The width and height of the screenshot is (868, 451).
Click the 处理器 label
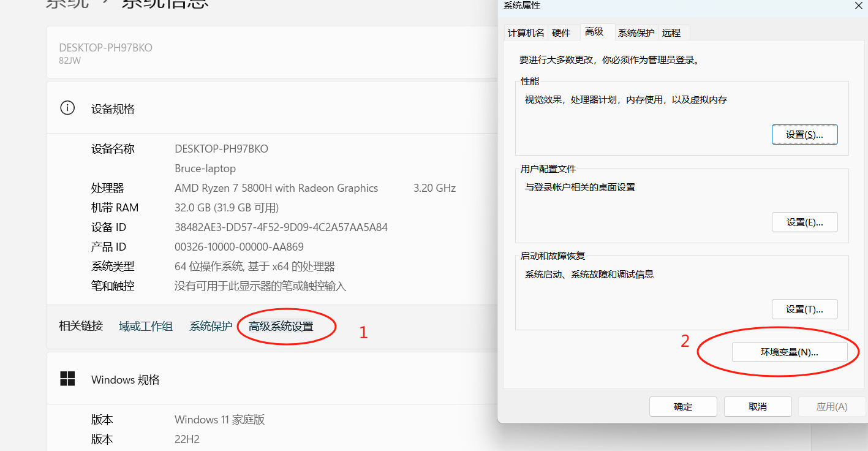click(x=107, y=188)
